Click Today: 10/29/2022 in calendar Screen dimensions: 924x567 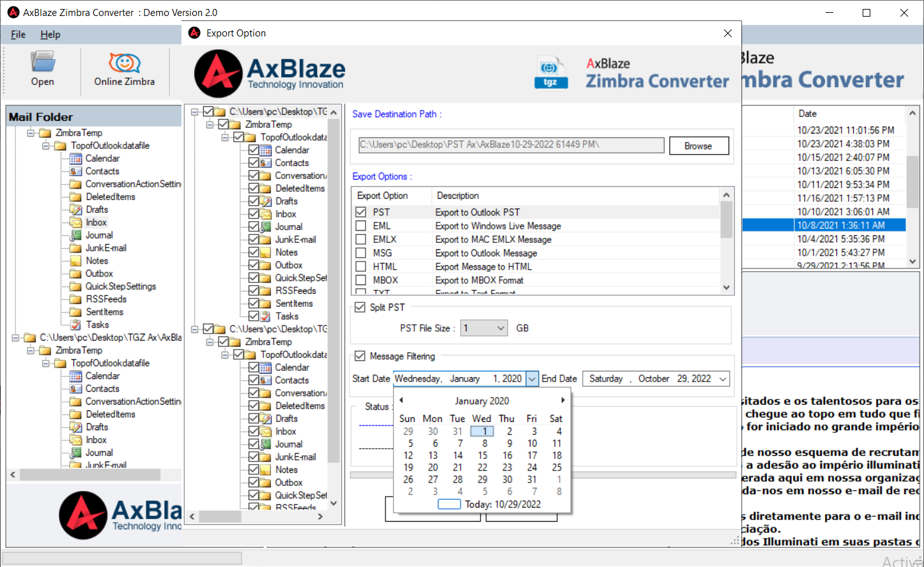point(502,504)
